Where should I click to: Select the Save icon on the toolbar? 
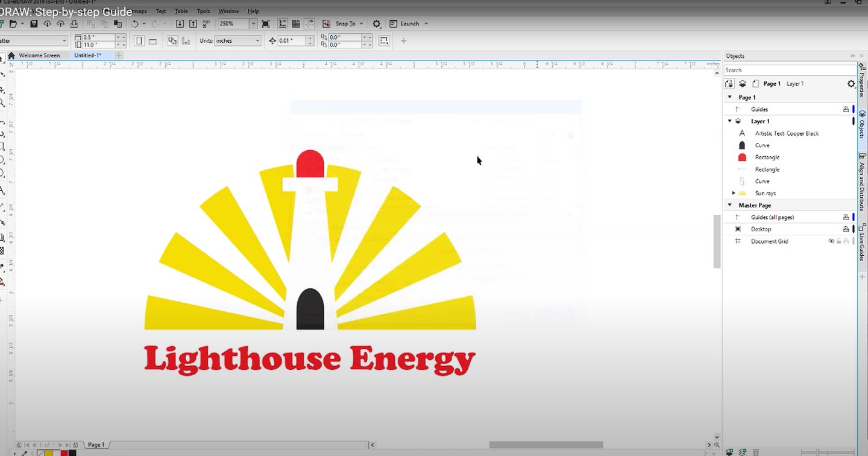point(34,24)
